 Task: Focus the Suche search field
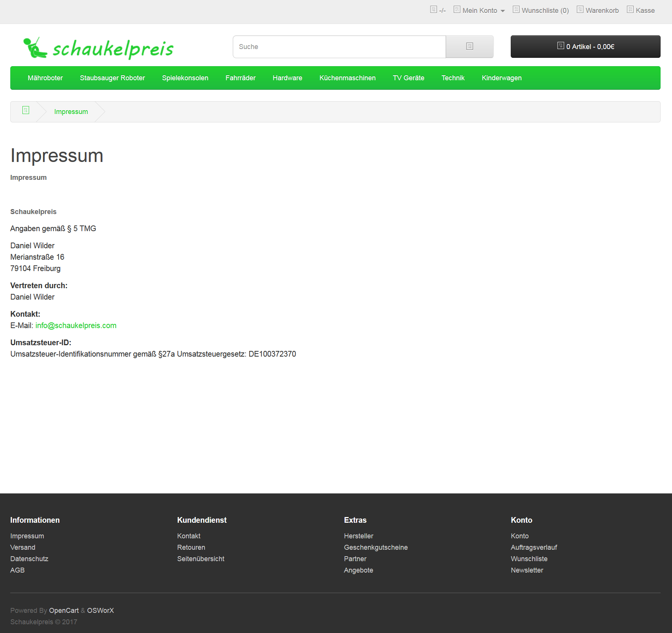pyautogui.click(x=339, y=47)
